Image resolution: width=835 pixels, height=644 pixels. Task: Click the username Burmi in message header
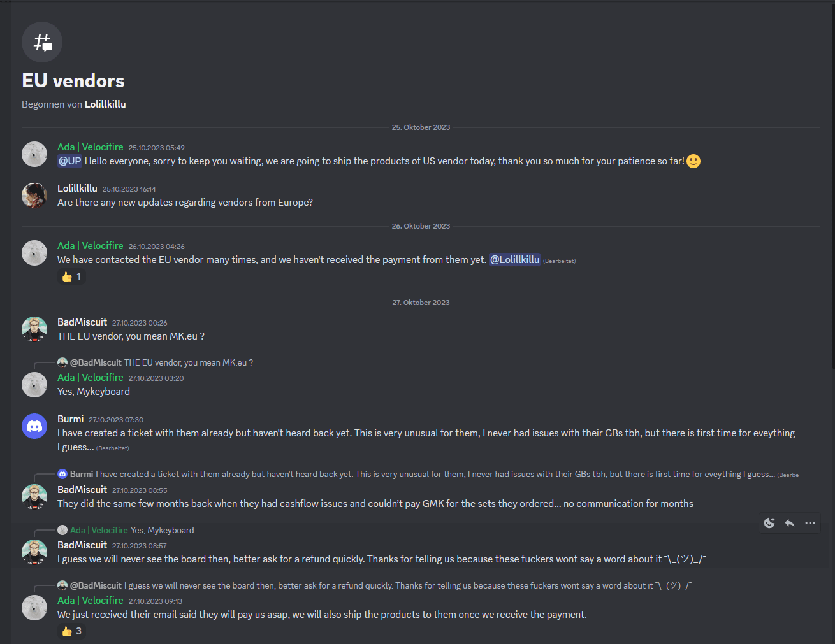click(70, 419)
